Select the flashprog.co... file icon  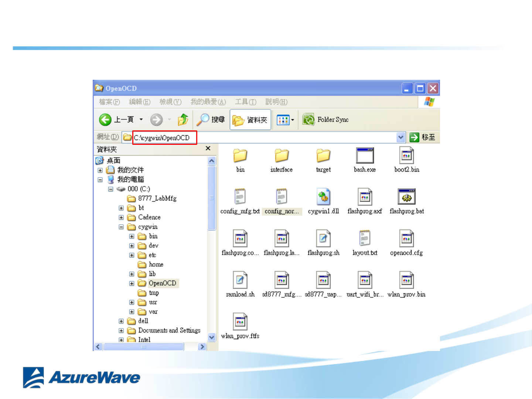point(240,238)
